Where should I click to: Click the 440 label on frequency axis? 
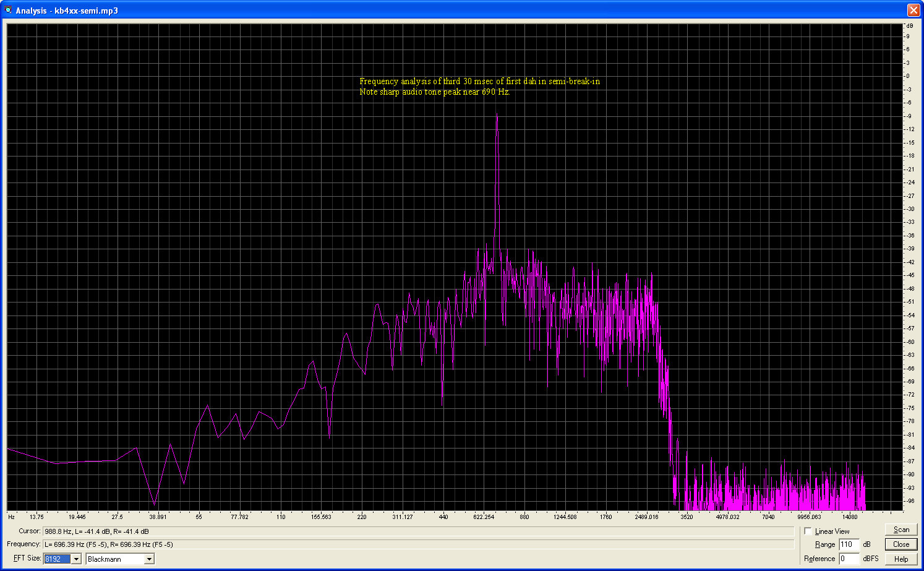[x=443, y=517]
